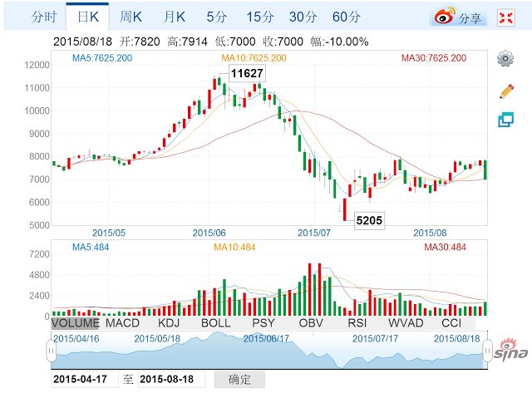Click the red fullscreen expand icon
This screenshot has width=532, height=393.
505,17
